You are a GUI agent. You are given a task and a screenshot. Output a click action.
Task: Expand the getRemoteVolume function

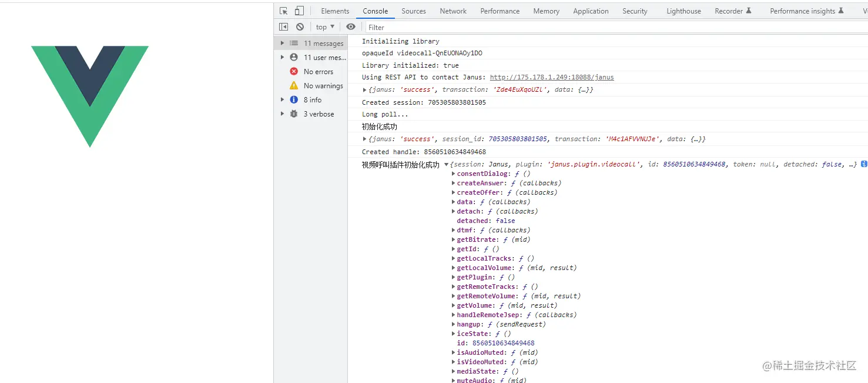[x=453, y=296]
